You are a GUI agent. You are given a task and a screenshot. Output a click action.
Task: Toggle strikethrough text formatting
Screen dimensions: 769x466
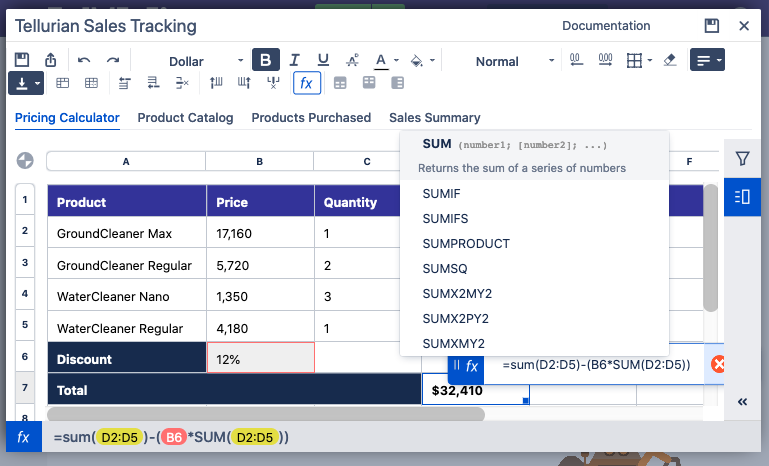[352, 60]
